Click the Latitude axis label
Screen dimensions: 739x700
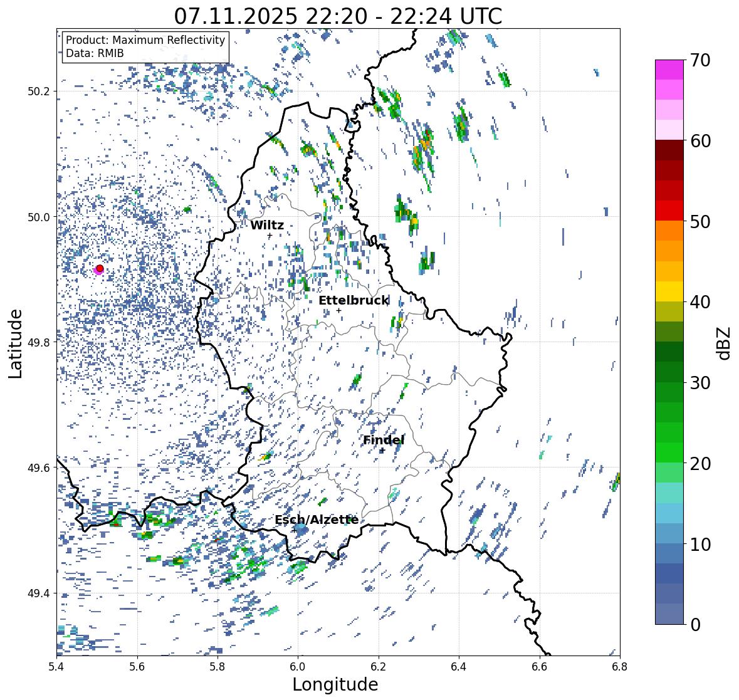15,343
